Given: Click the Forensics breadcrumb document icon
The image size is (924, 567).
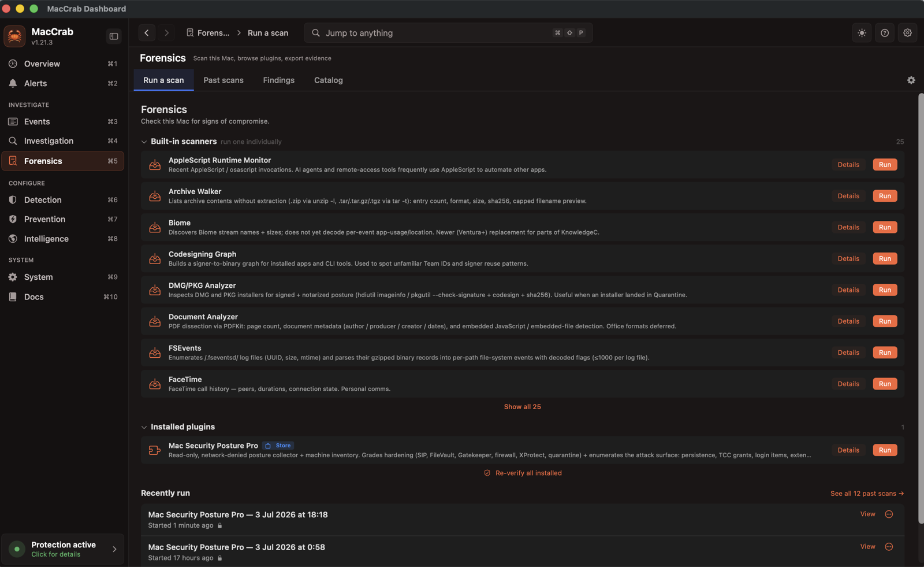Looking at the screenshot, I should pyautogui.click(x=190, y=33).
